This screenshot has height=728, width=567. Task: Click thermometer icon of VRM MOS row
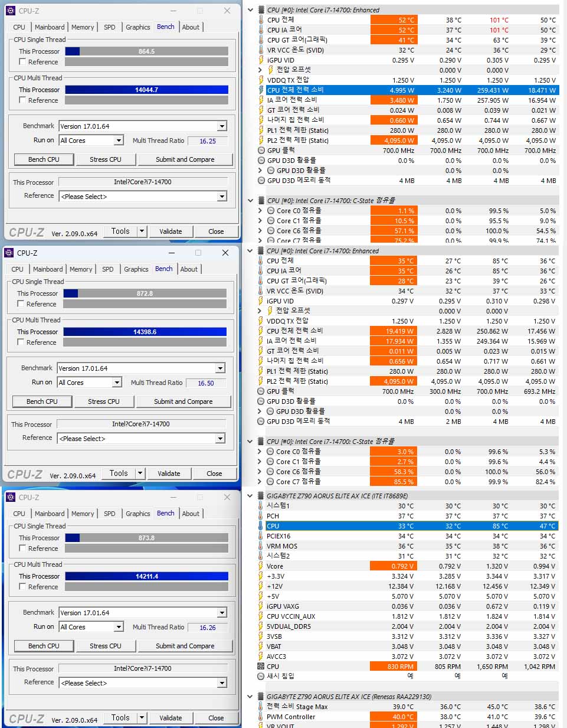point(261,546)
